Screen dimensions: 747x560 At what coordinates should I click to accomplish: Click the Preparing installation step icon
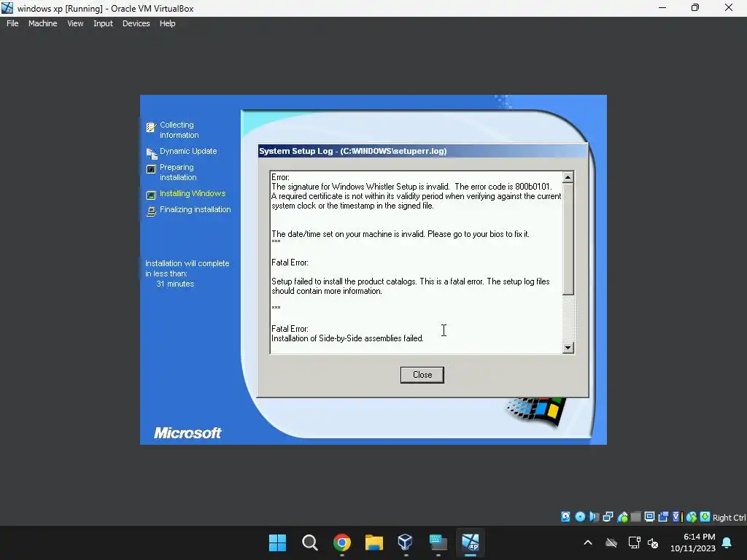point(151,169)
